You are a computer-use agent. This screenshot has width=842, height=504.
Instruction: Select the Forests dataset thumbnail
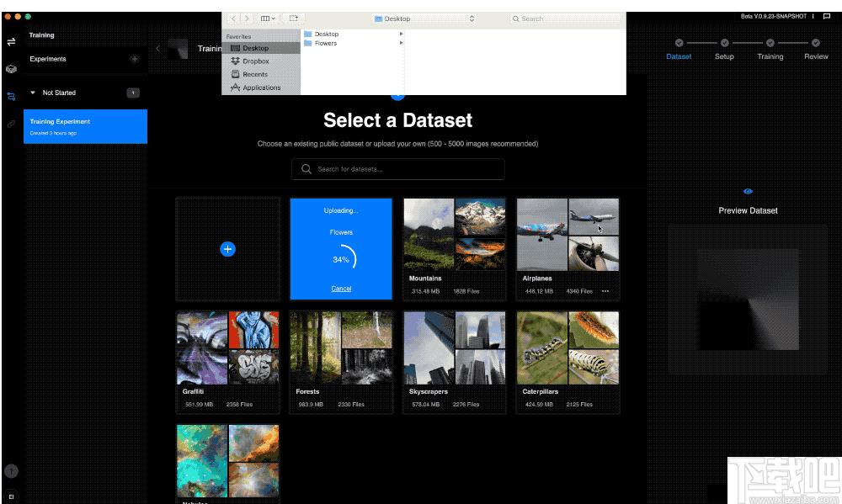(x=341, y=347)
